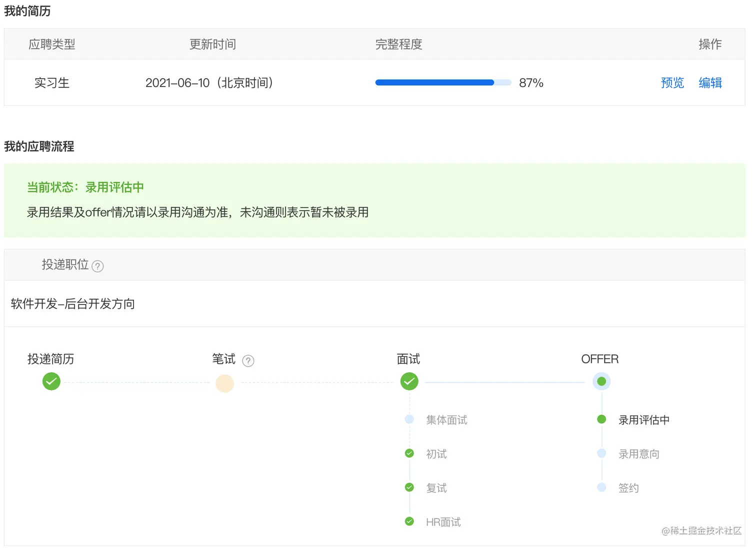Click the 面试 stage label

[408, 359]
